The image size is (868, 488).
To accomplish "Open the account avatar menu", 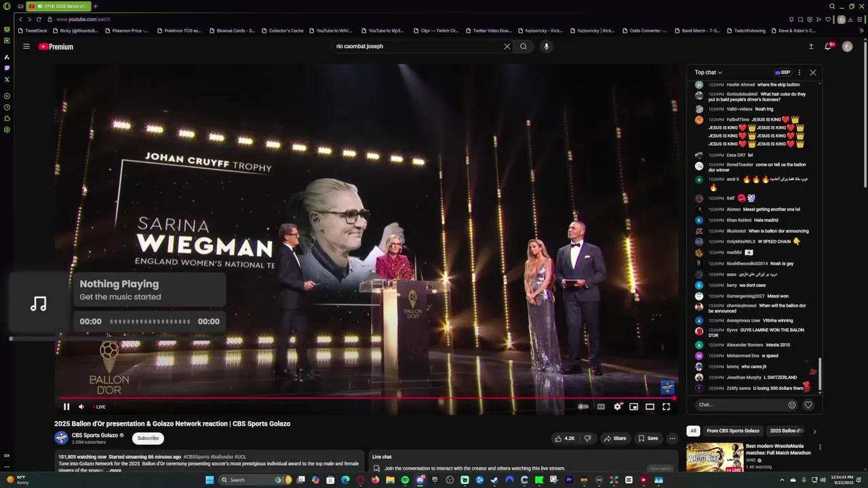I will [847, 46].
